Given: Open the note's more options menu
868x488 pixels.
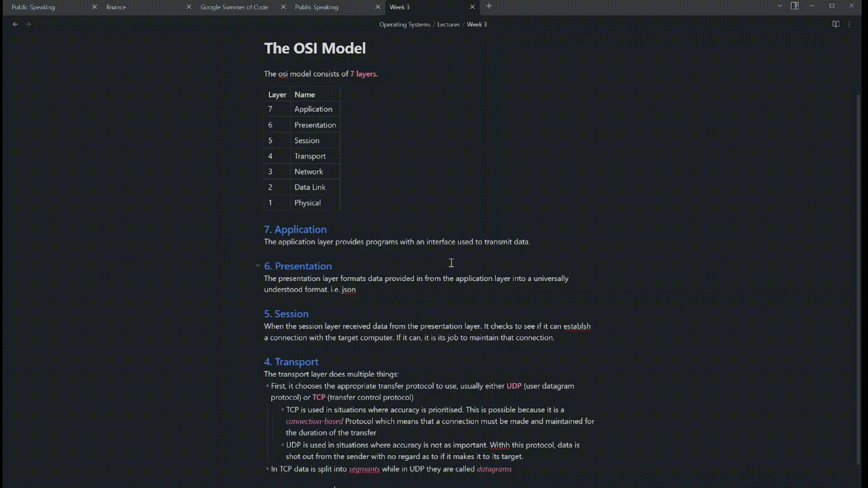Looking at the screenshot, I should (x=849, y=24).
